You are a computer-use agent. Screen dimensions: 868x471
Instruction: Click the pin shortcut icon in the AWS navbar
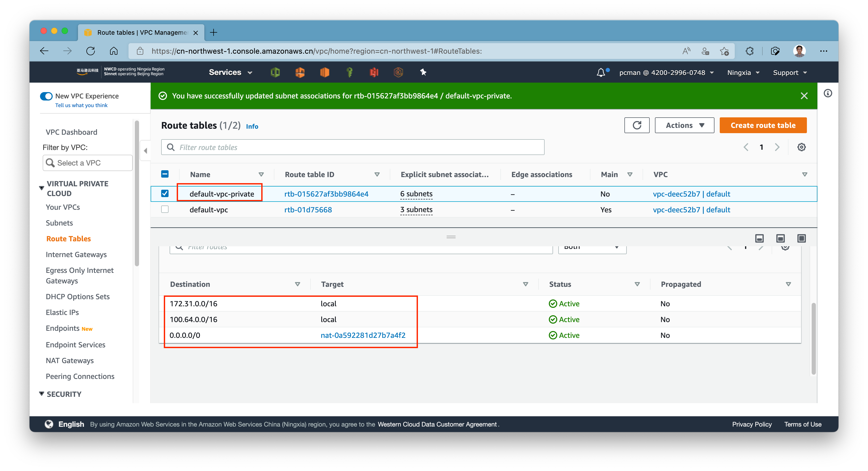[423, 72]
